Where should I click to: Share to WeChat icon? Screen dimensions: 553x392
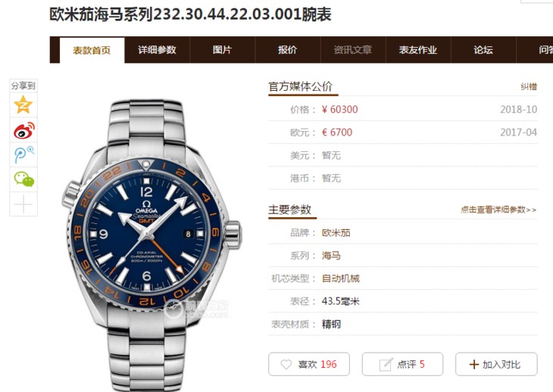click(x=23, y=179)
